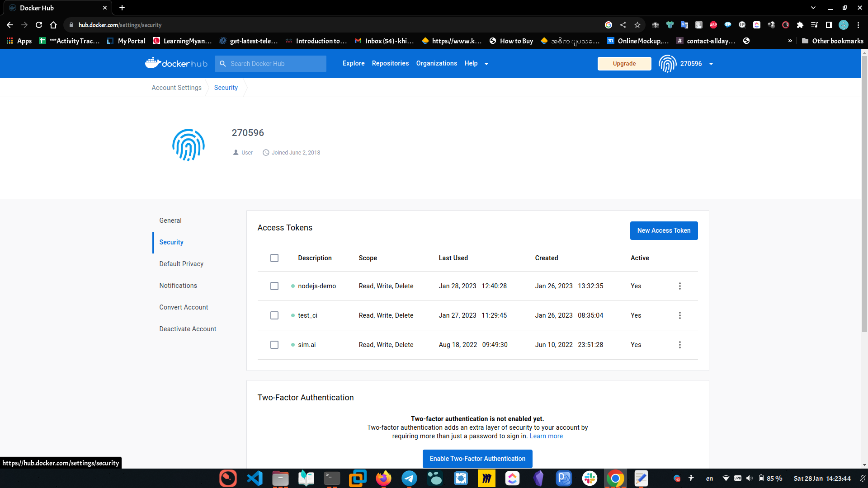The height and width of the screenshot is (488, 868).
Task: Open Telegram from the dock
Action: [409, 478]
